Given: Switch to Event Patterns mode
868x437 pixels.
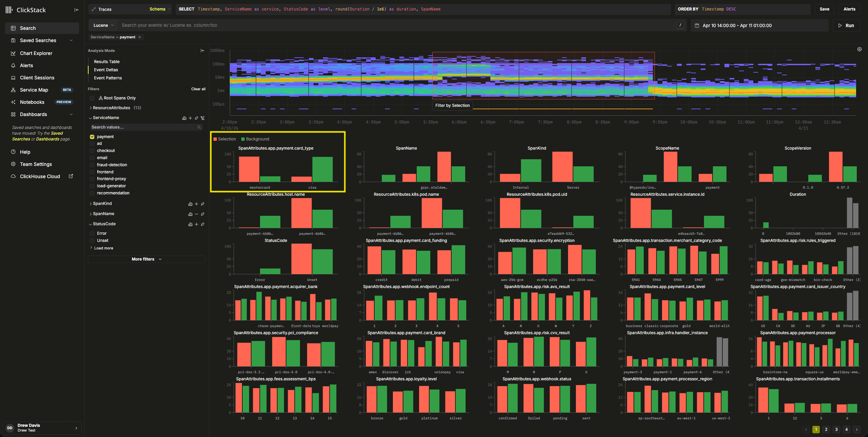Looking at the screenshot, I should click(108, 78).
